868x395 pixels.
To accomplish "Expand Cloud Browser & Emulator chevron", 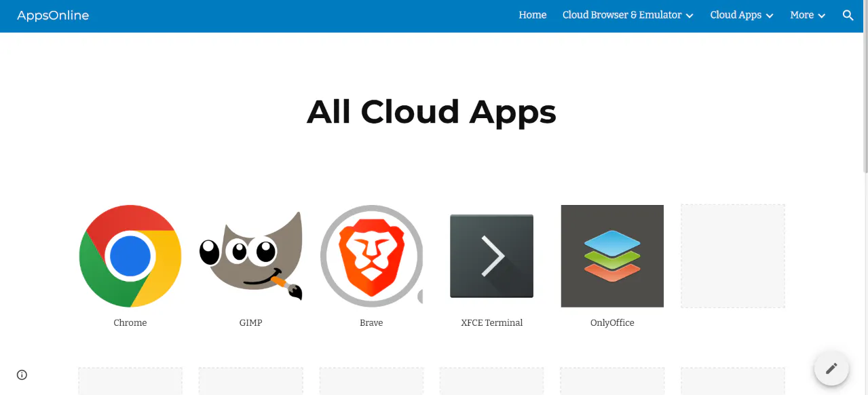I will pos(690,16).
